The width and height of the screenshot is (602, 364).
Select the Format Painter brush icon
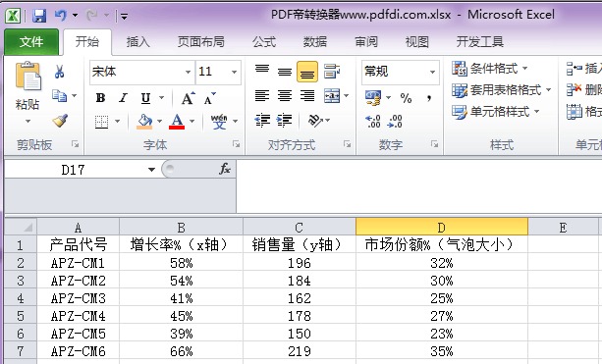pyautogui.click(x=60, y=121)
